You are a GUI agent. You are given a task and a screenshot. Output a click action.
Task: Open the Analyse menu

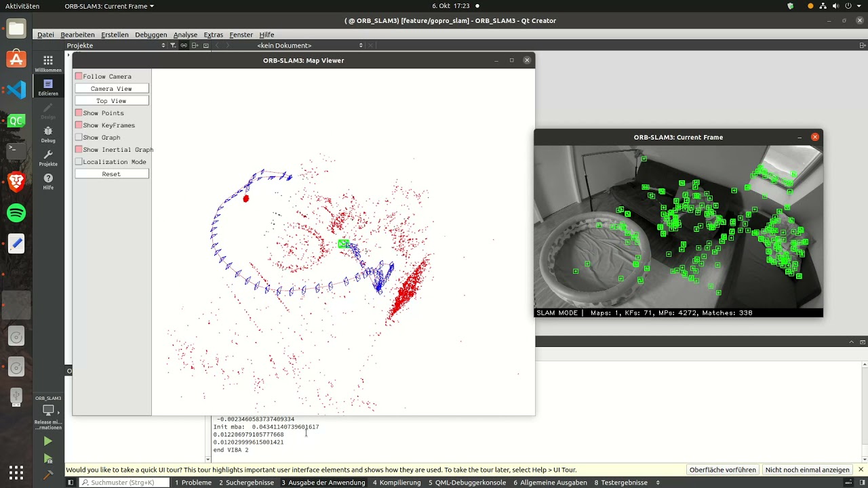(185, 35)
